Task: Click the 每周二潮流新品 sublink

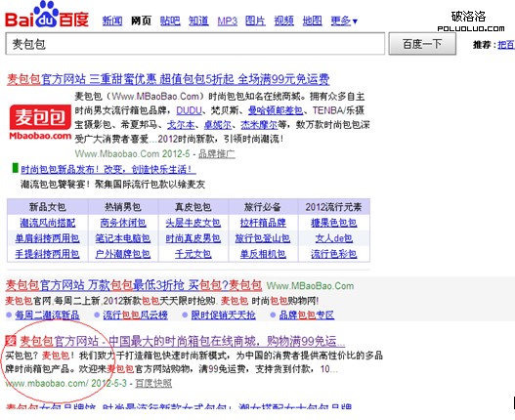Action: pos(47,315)
